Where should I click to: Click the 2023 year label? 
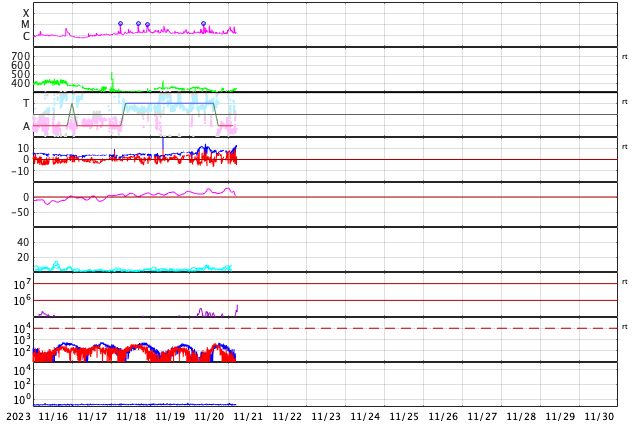tap(18, 417)
